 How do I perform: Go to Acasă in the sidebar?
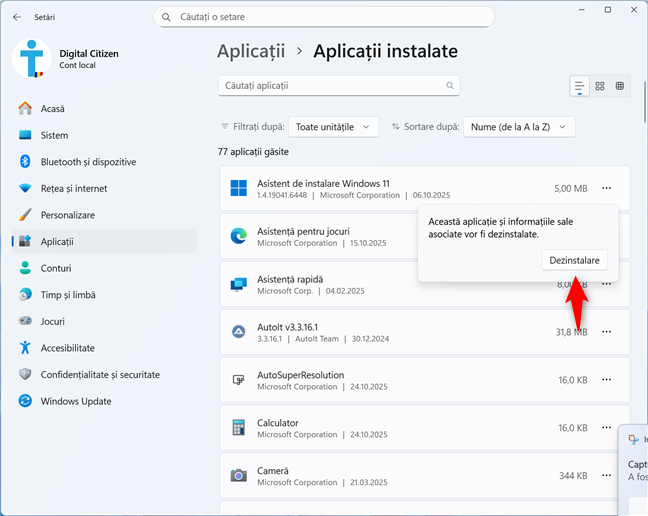pos(104,109)
